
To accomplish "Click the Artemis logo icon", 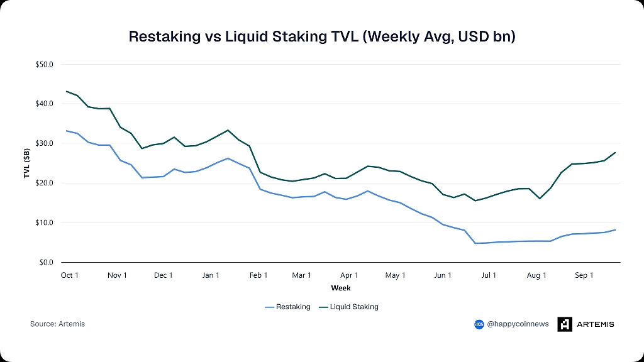I will tap(564, 324).
